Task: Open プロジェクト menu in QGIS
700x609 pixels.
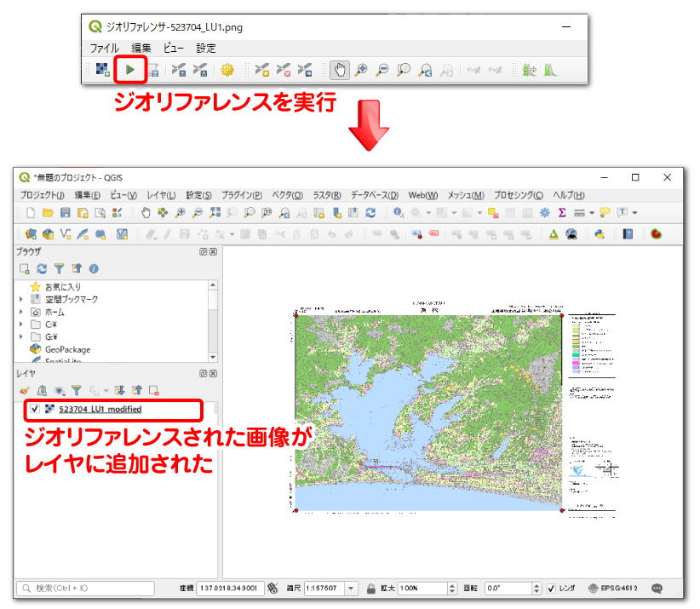Action: click(x=42, y=195)
